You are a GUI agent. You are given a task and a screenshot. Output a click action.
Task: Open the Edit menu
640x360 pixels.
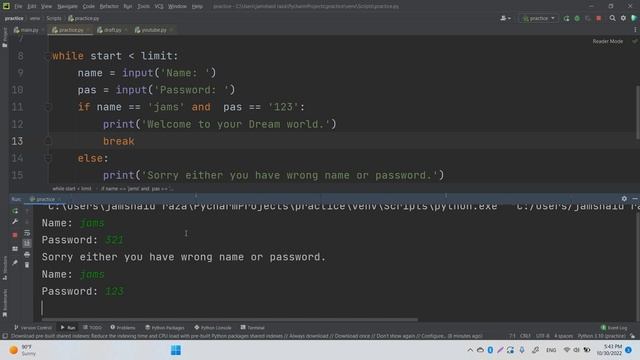pyautogui.click(x=31, y=7)
